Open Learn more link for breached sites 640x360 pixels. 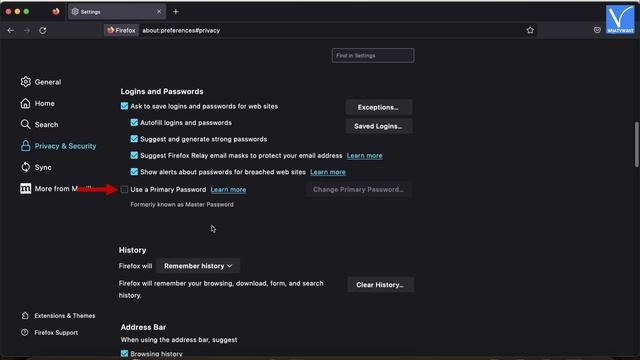click(328, 172)
